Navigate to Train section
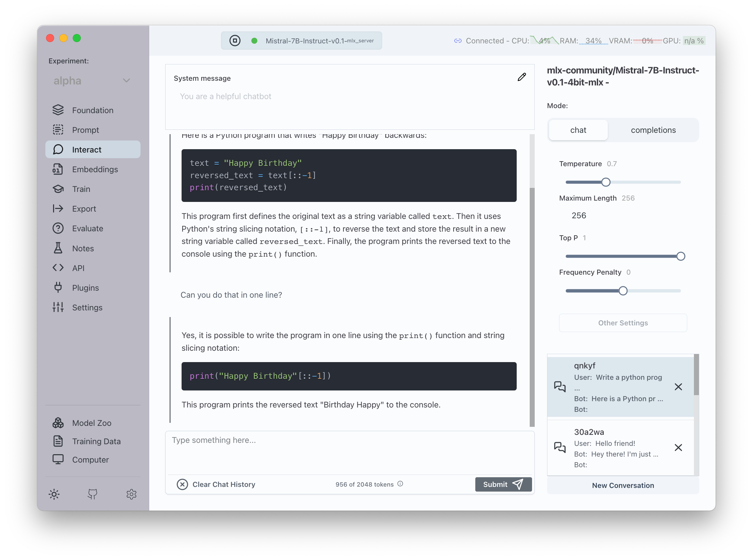 [x=81, y=189]
